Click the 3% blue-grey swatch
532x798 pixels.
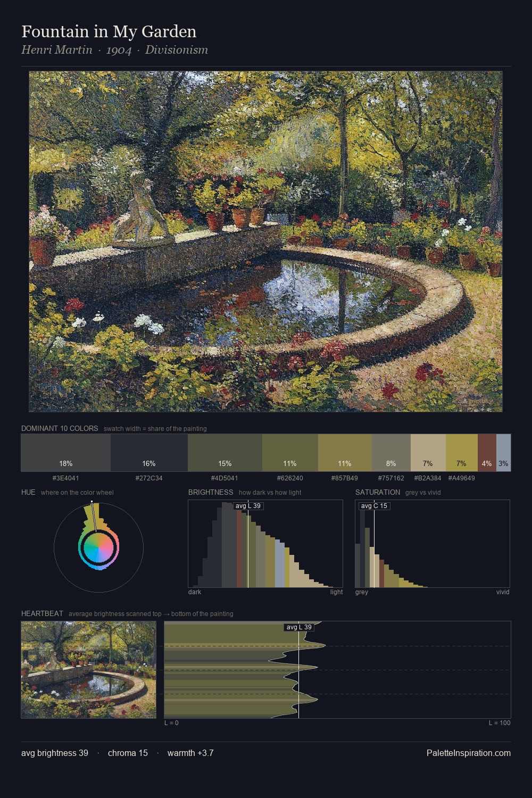pos(503,453)
